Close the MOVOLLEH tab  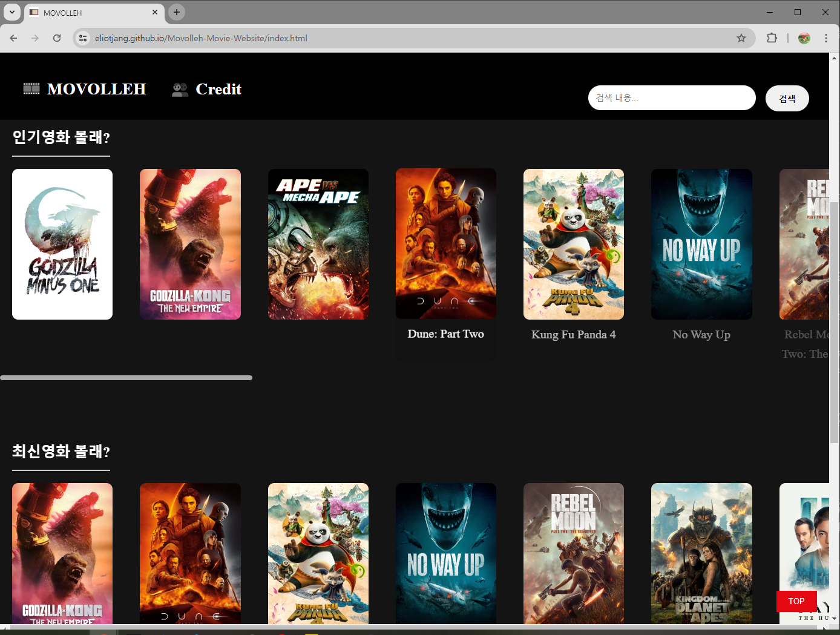coord(155,12)
